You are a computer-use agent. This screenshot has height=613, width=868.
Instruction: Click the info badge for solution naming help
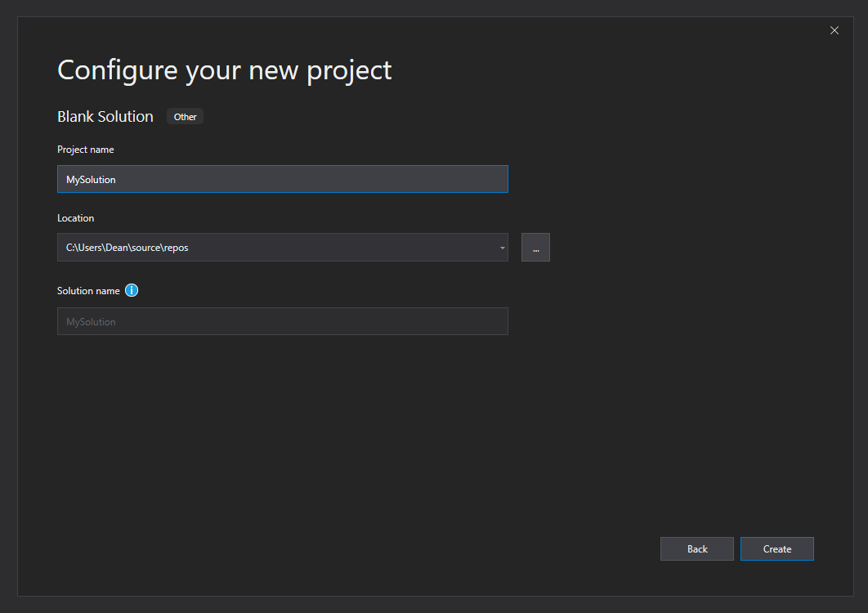[x=132, y=290]
